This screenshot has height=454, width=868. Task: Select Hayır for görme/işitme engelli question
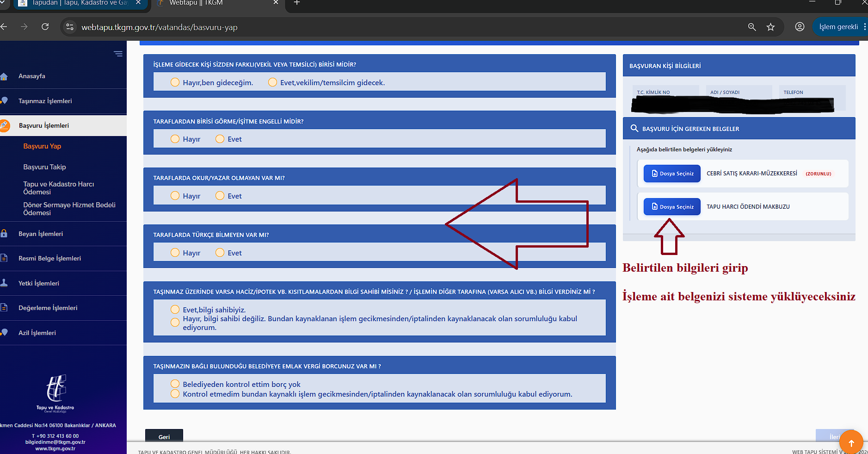175,139
